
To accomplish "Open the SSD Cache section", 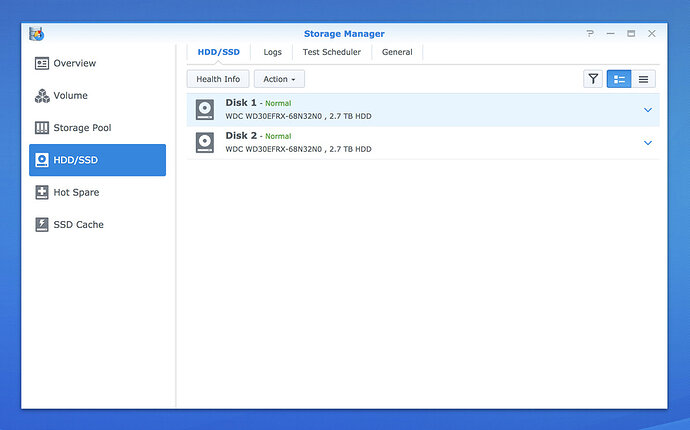I will (x=97, y=224).
